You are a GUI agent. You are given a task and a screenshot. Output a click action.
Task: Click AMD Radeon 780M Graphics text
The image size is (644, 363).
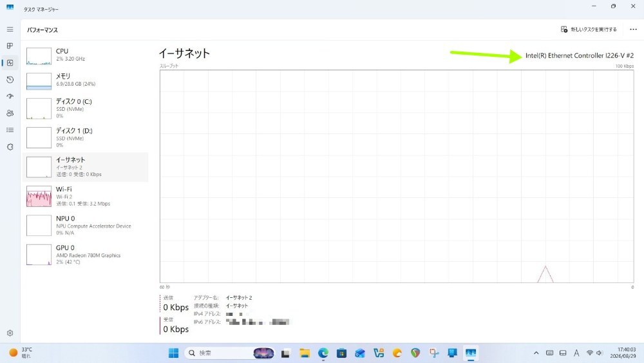click(x=88, y=255)
